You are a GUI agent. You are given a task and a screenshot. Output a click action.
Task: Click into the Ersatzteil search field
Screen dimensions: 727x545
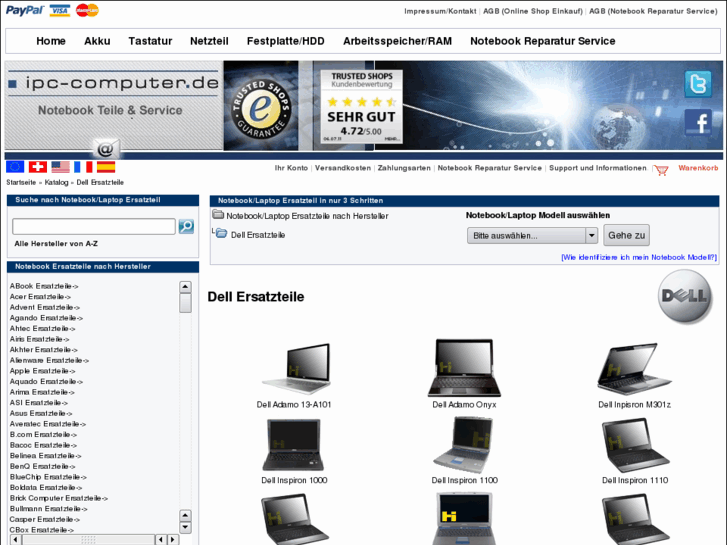click(x=94, y=226)
